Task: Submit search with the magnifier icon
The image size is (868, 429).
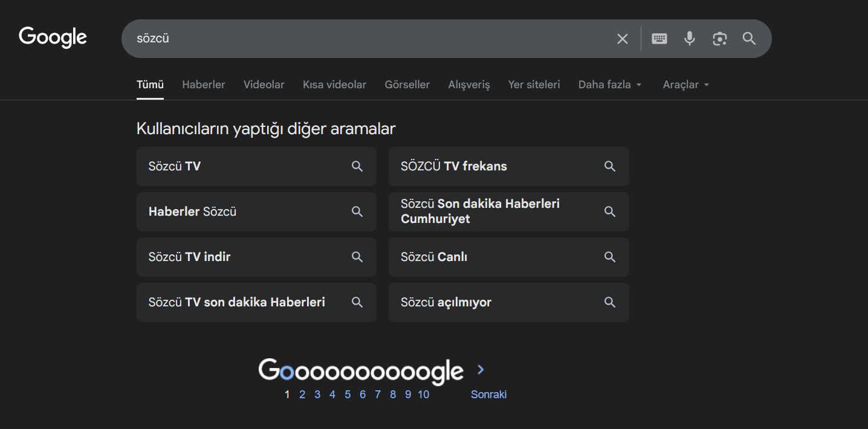Action: click(x=749, y=39)
